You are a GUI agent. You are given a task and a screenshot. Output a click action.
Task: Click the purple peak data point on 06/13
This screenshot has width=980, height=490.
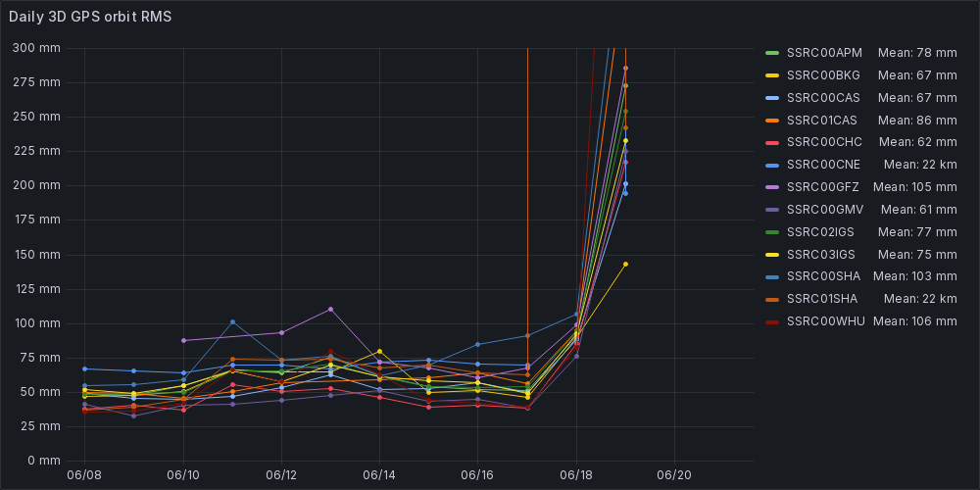tap(330, 309)
